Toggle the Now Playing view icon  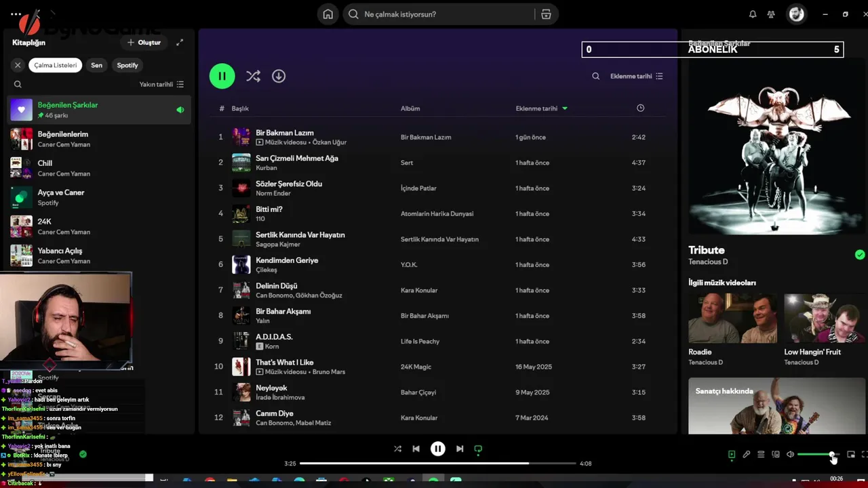coord(731,454)
